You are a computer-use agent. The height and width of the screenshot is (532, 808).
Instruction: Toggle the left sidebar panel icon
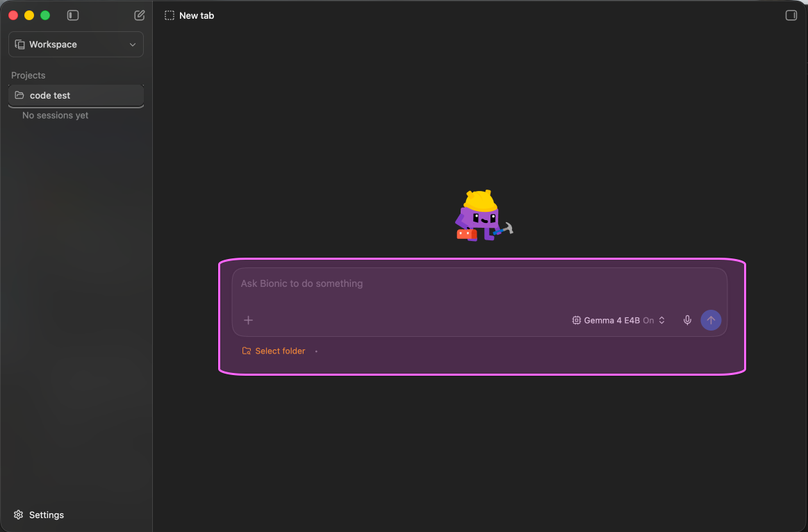pos(73,15)
